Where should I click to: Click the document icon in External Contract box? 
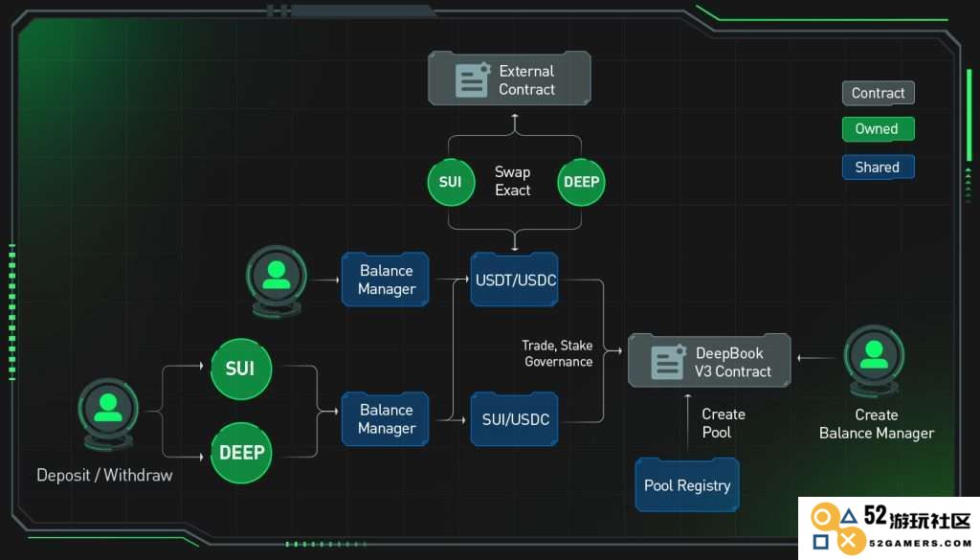[473, 79]
